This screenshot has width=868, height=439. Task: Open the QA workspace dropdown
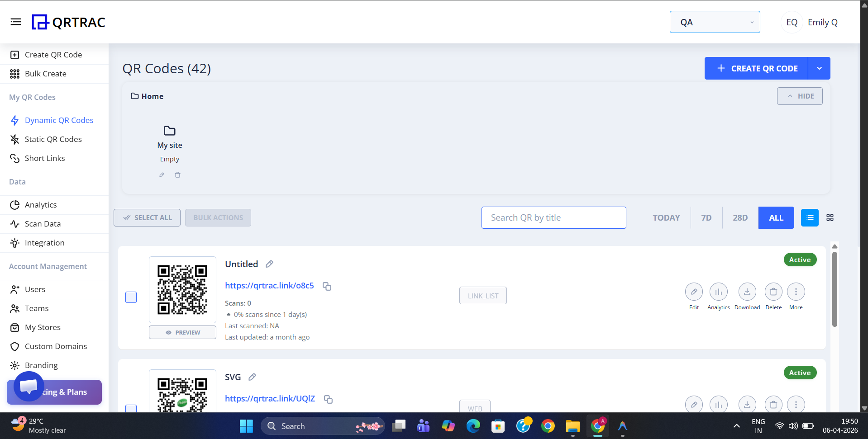point(714,22)
